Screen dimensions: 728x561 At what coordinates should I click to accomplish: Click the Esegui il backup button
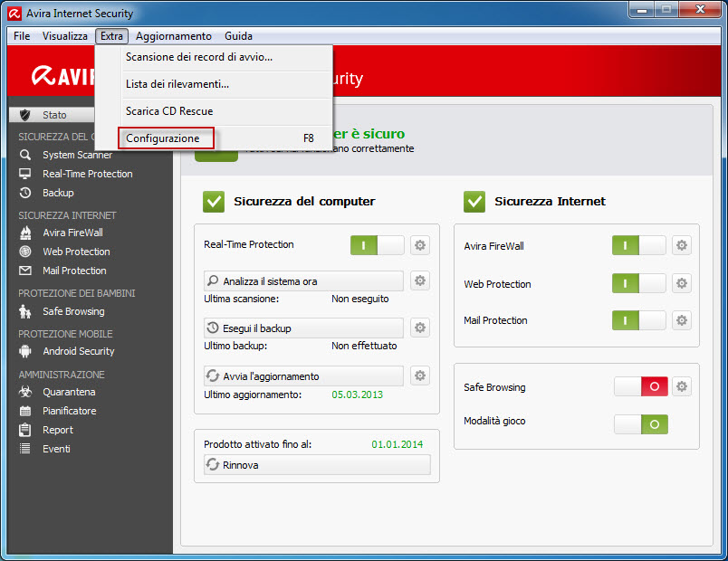(303, 328)
